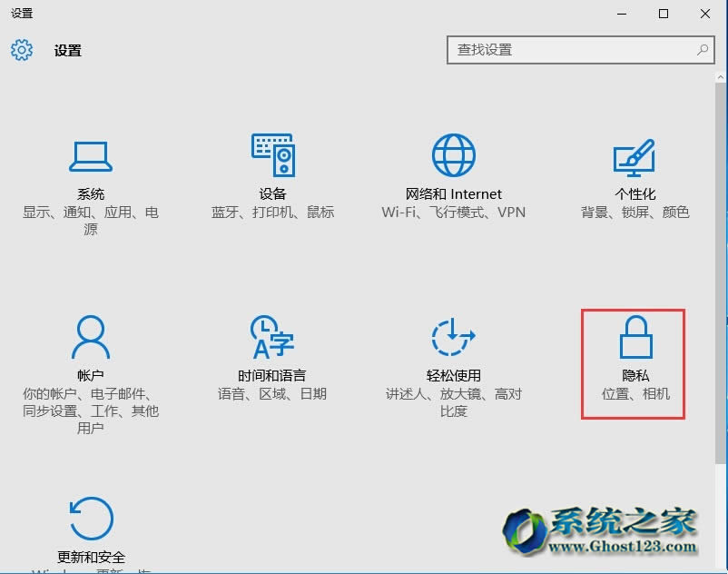The width and height of the screenshot is (728, 574).
Task: Click the search magnifier in 查找设置 box
Action: click(x=701, y=50)
